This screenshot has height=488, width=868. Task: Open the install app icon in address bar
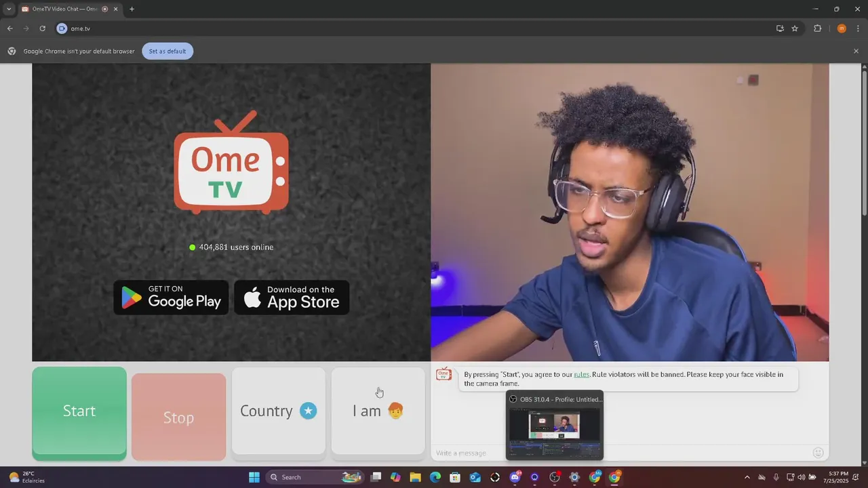[x=780, y=28]
